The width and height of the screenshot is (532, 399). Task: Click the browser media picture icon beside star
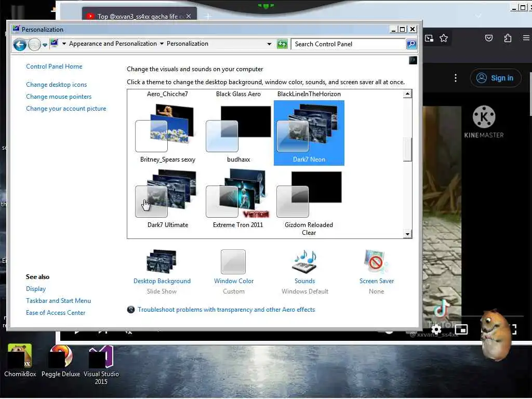429,38
